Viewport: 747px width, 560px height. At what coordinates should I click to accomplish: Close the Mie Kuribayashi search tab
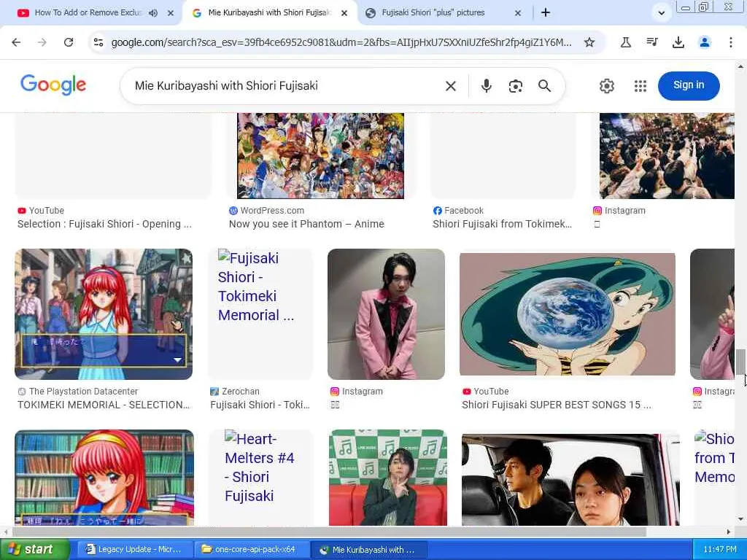344,13
